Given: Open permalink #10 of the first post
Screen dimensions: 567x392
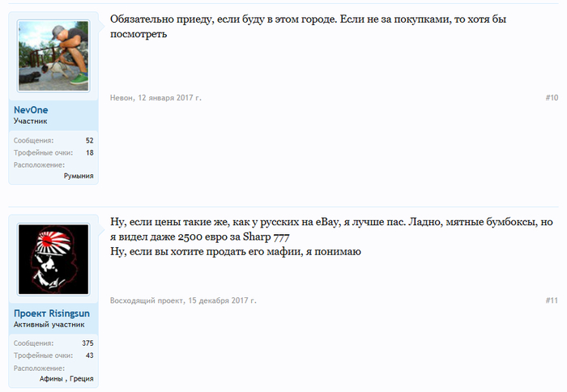Looking at the screenshot, I should (551, 98).
